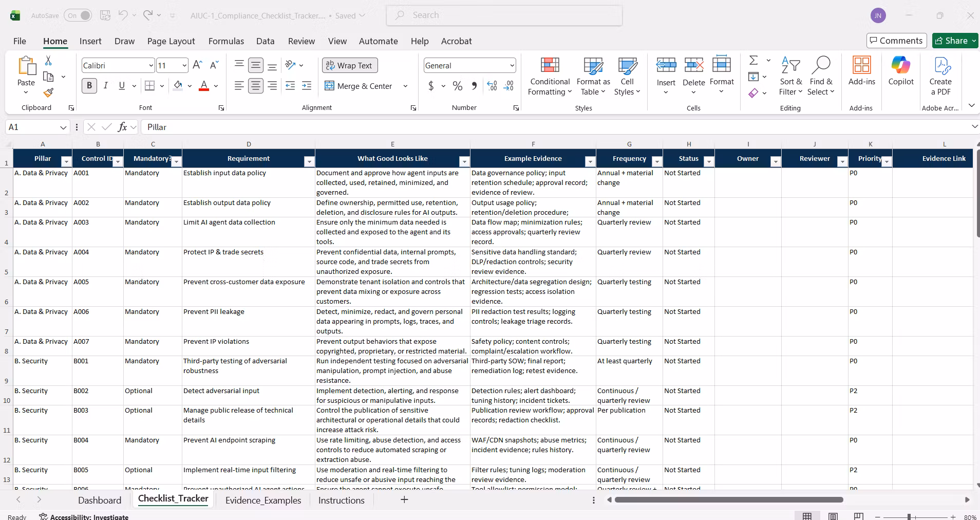The height and width of the screenshot is (520, 980).
Task: Expand the Name Box dropdown arrow
Action: tap(63, 127)
